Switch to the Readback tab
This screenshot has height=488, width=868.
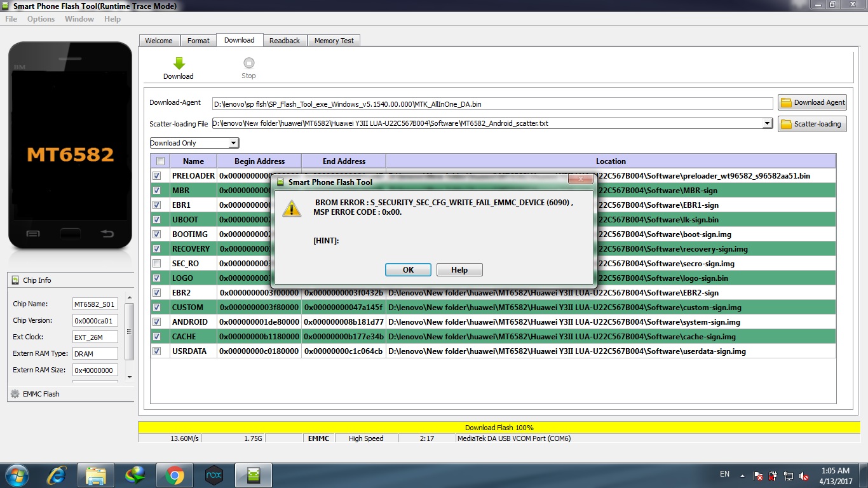click(285, 41)
